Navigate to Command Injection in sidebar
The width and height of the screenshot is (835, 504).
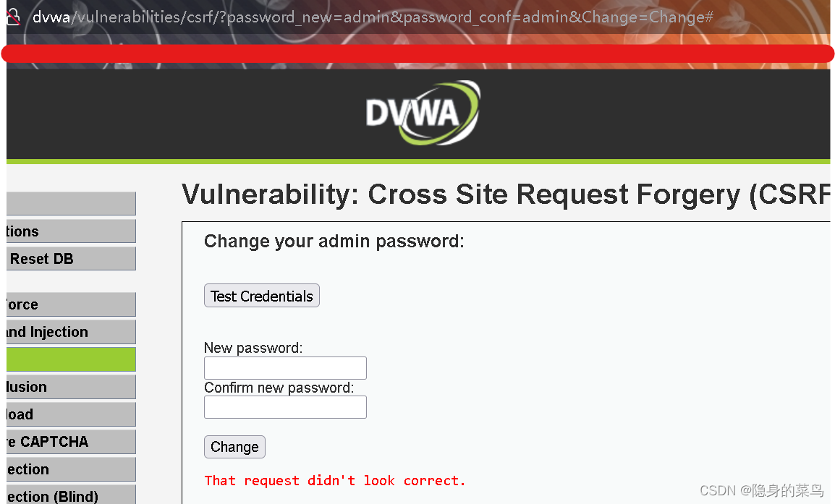click(71, 332)
